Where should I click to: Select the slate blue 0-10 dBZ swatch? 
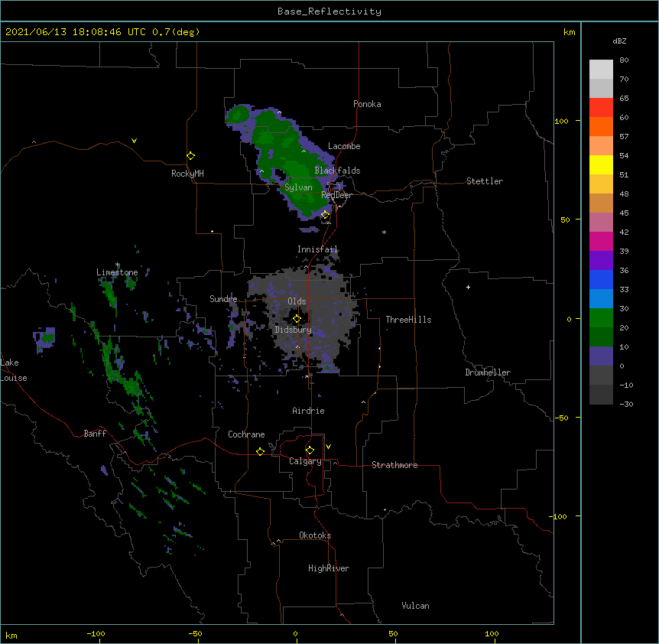pyautogui.click(x=601, y=356)
